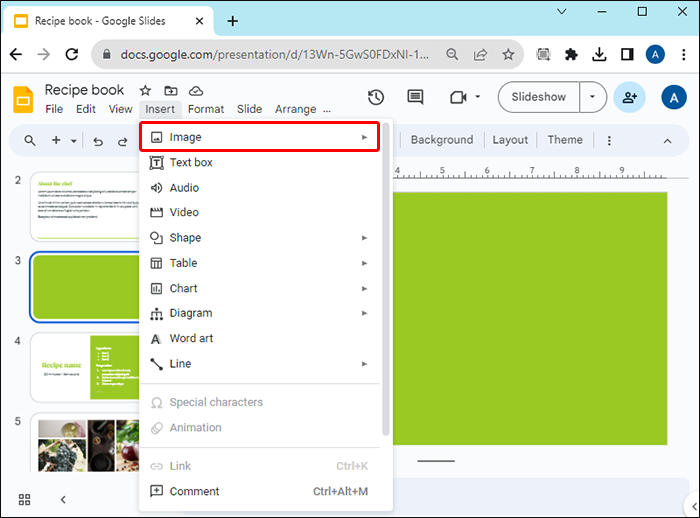Open the Slide menu
The image size is (700, 518).
(250, 109)
